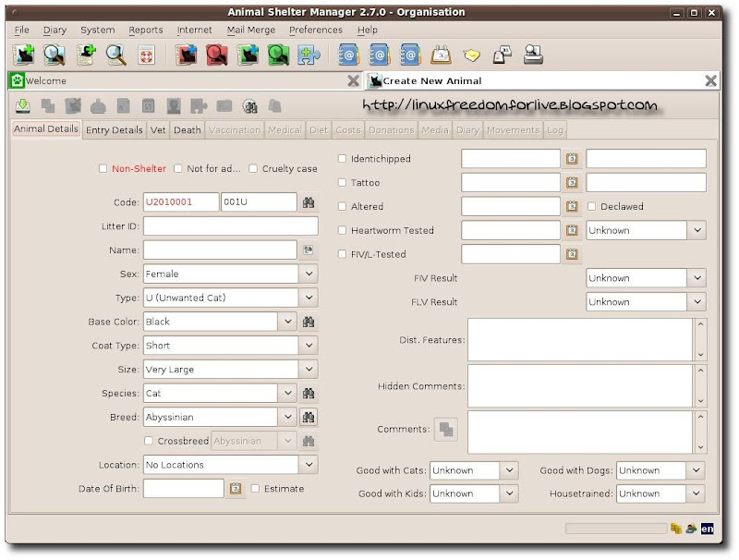Screen dimensions: 739x560
Task: Click the yellow note icon in toolbar
Action: (472, 55)
